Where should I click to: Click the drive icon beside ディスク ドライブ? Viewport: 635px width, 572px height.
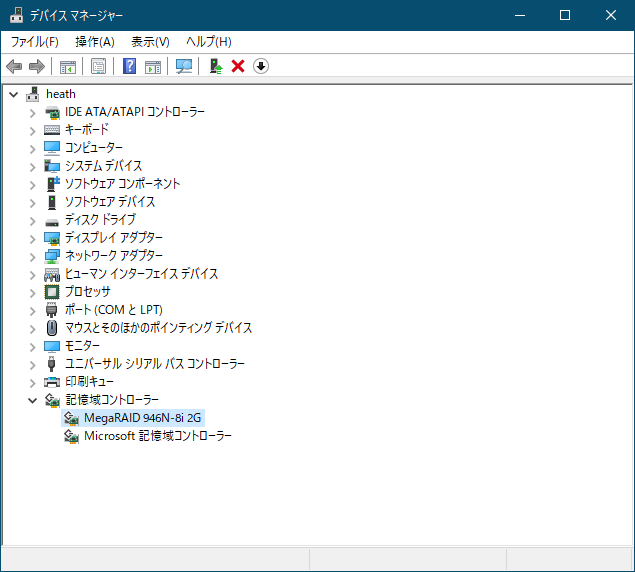click(52, 222)
